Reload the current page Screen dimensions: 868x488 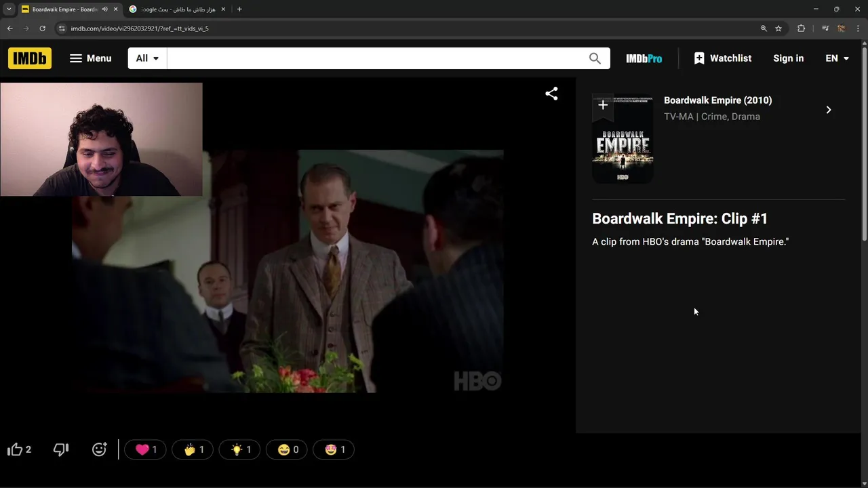(42, 28)
